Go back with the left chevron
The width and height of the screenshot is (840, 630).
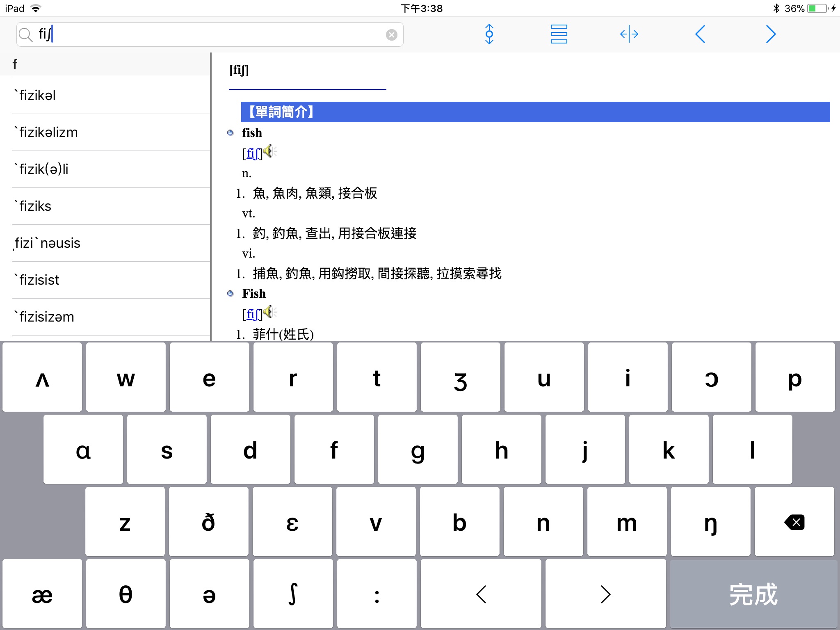tap(700, 34)
